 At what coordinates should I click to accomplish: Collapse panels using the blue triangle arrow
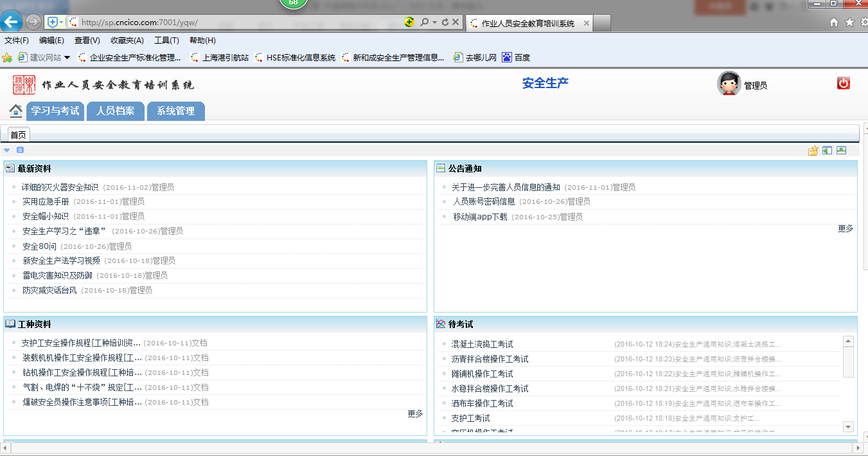(x=7, y=150)
